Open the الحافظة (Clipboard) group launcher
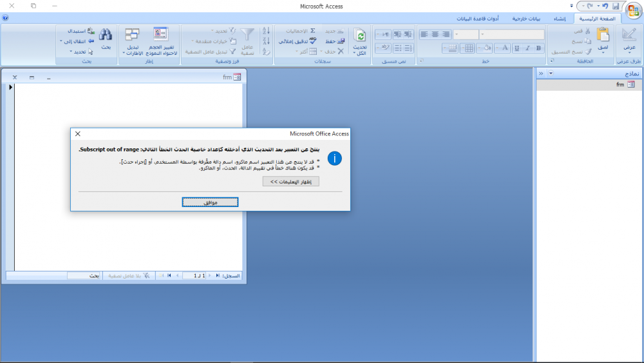Screen dimensions: 644x363 [x=552, y=61]
